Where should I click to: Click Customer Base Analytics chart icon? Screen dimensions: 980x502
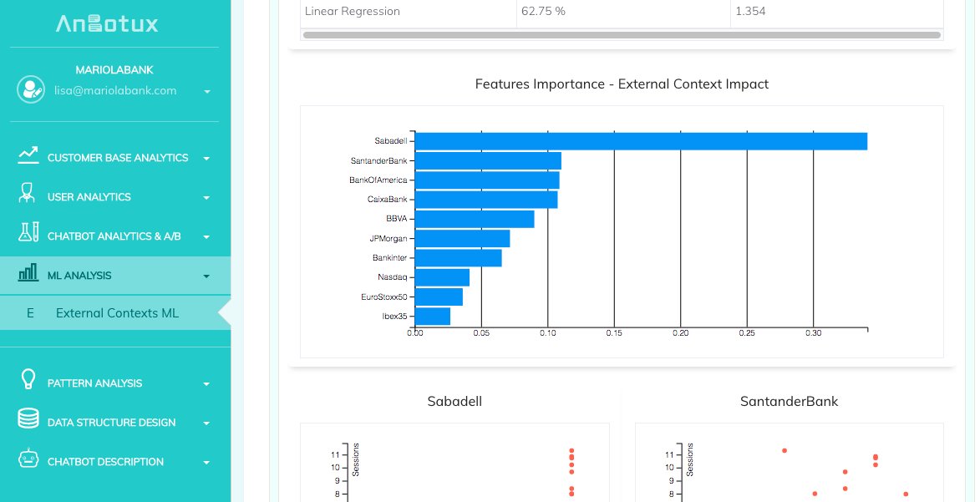[28, 155]
